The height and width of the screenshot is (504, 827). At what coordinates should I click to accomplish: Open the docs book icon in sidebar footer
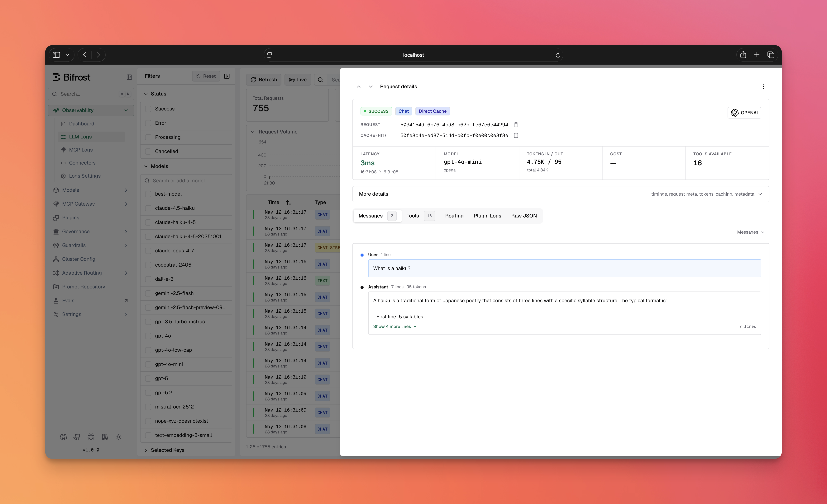click(x=105, y=437)
